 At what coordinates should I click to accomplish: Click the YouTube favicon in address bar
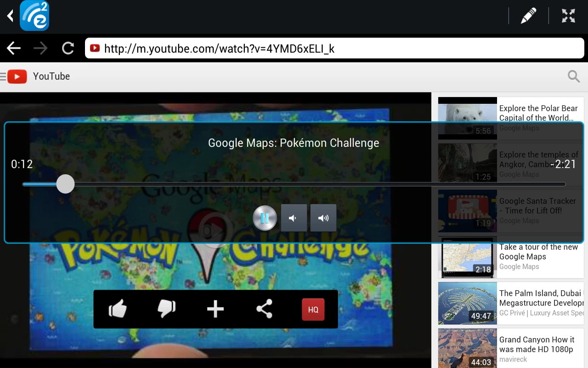[95, 48]
